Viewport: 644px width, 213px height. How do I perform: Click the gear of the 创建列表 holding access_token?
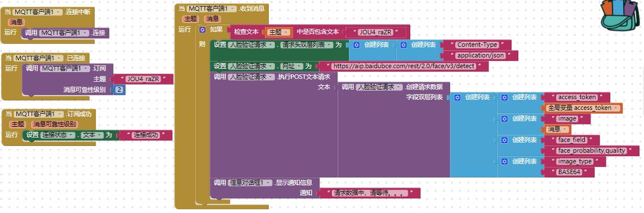505,97
